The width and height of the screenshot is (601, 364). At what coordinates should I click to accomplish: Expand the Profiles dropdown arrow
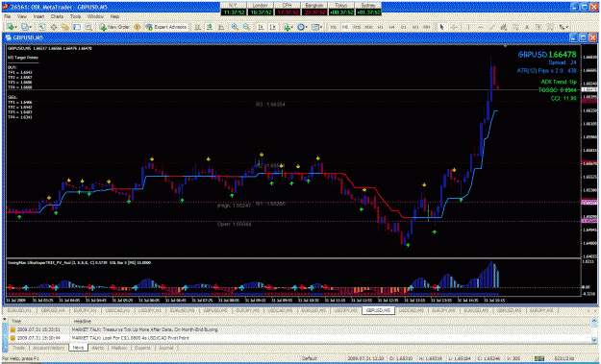[31, 27]
